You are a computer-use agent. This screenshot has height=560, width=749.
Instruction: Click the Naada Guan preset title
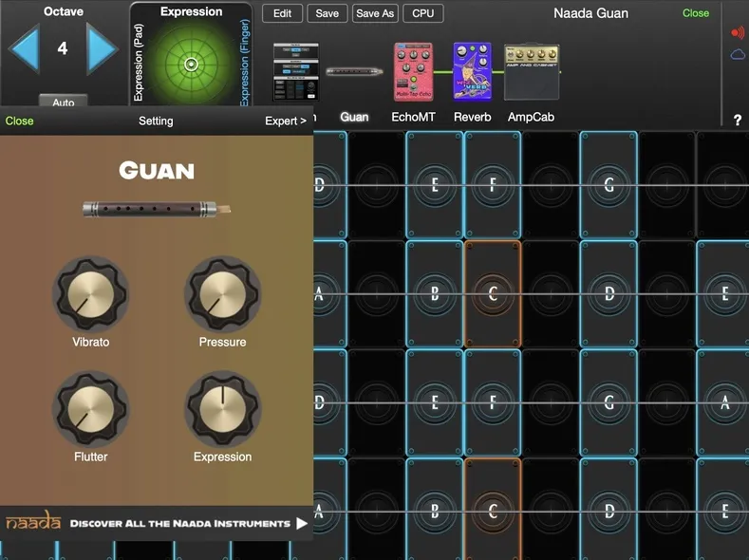pos(590,13)
